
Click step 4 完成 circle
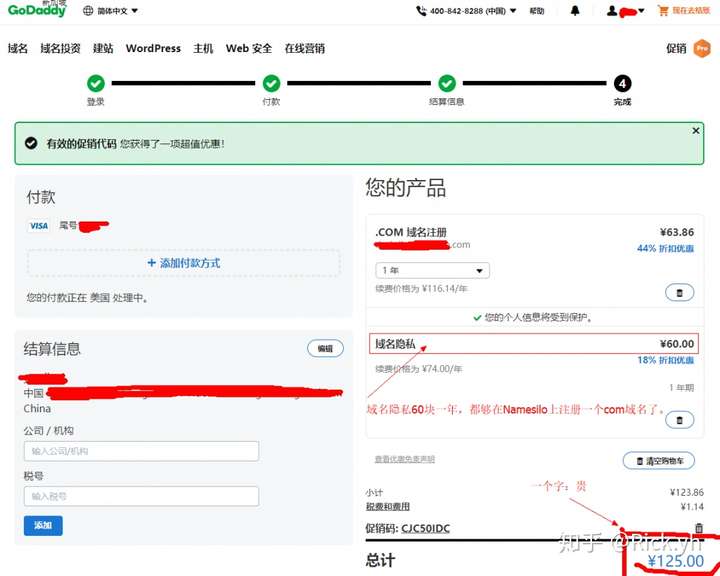(622, 84)
